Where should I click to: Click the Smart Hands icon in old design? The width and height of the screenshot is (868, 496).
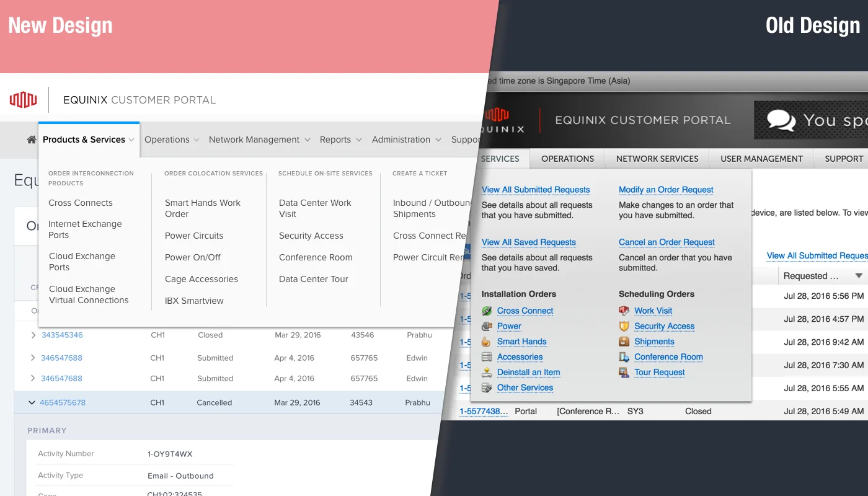(x=487, y=342)
